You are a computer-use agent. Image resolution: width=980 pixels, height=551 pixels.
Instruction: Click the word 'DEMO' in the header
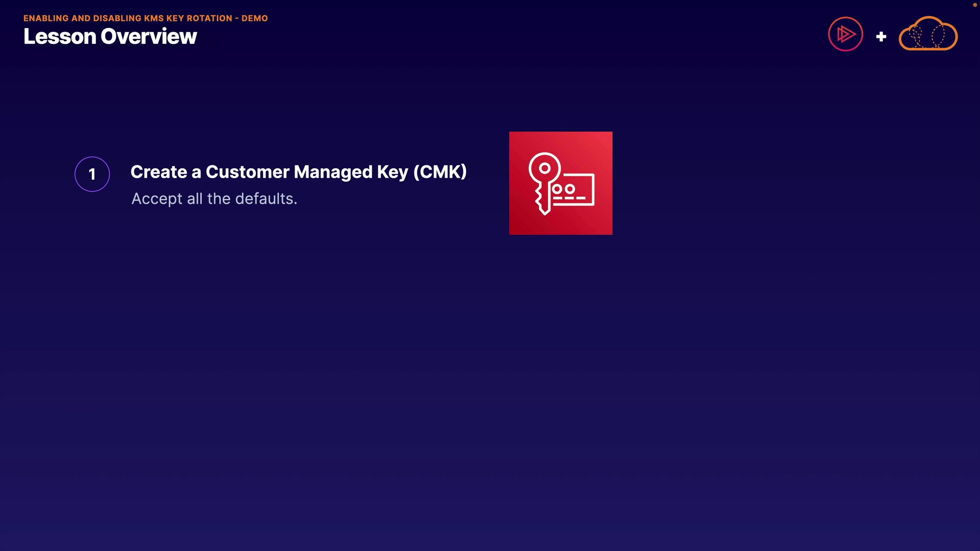[254, 18]
